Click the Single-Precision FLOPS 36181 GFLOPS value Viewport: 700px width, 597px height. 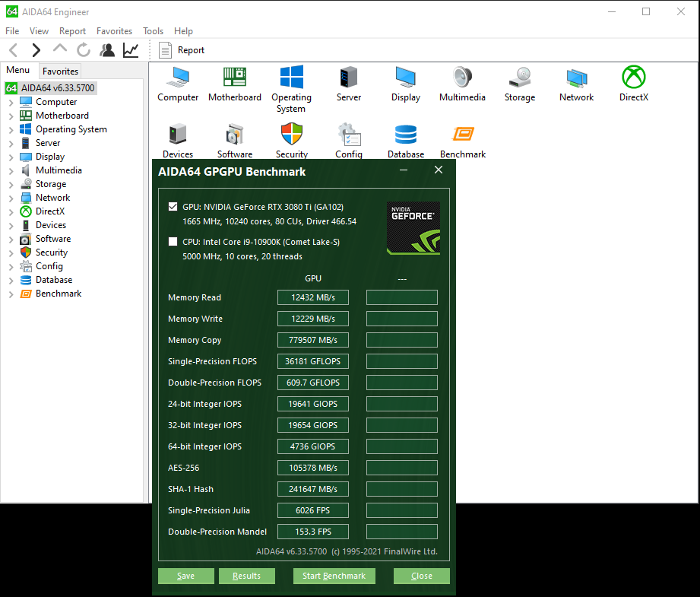(313, 361)
